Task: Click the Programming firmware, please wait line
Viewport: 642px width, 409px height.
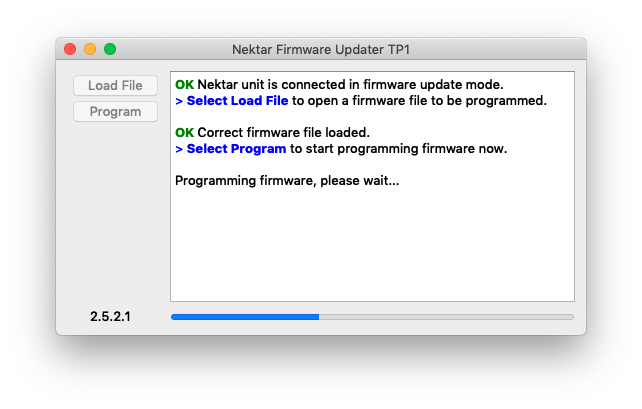Action: coord(287,181)
